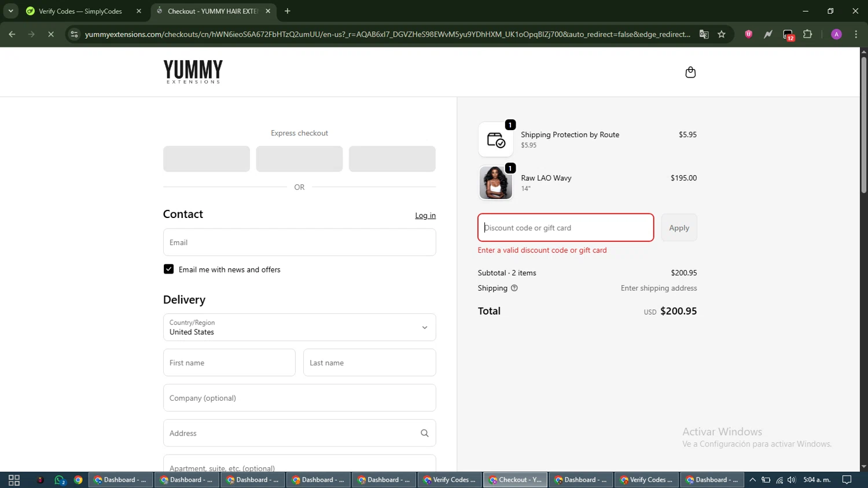868x488 pixels.
Task: Open the Chrome profile avatar
Action: pos(836,34)
